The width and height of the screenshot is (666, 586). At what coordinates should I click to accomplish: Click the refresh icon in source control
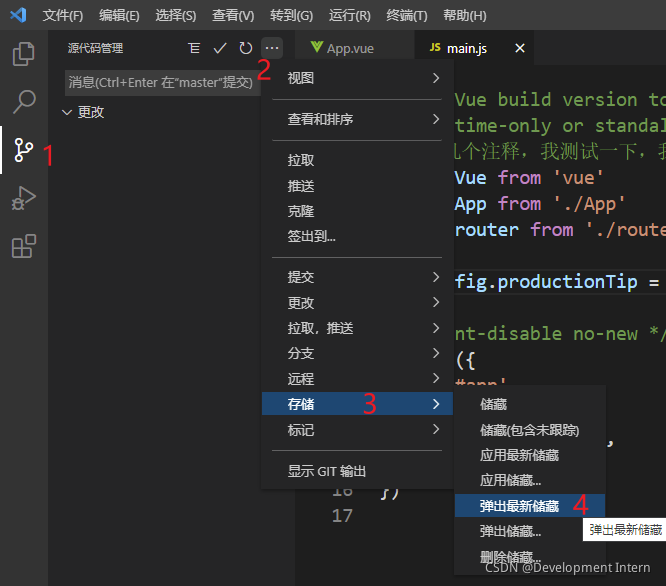tap(246, 48)
